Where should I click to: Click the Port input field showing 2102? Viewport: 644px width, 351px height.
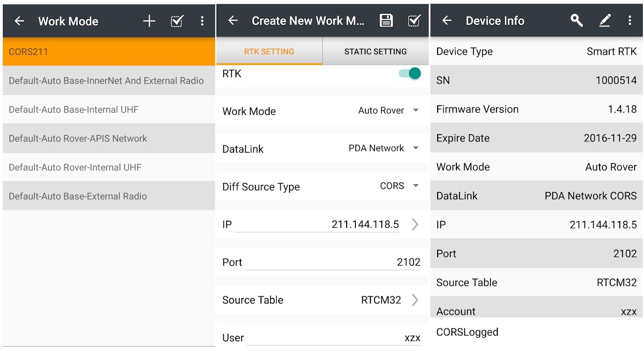point(332,262)
